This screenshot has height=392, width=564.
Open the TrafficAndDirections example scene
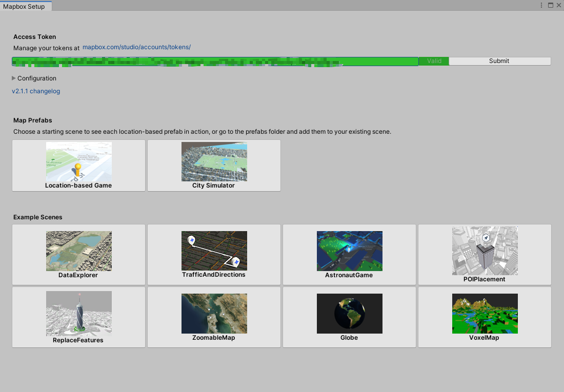pyautogui.click(x=214, y=254)
